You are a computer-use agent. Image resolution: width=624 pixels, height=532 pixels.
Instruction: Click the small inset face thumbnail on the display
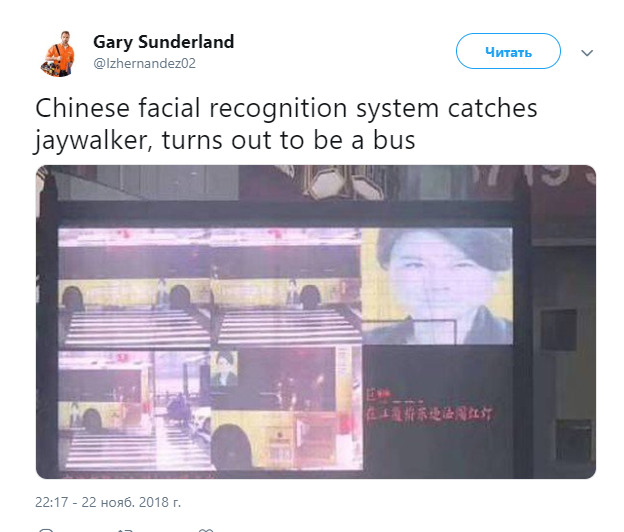[224, 368]
